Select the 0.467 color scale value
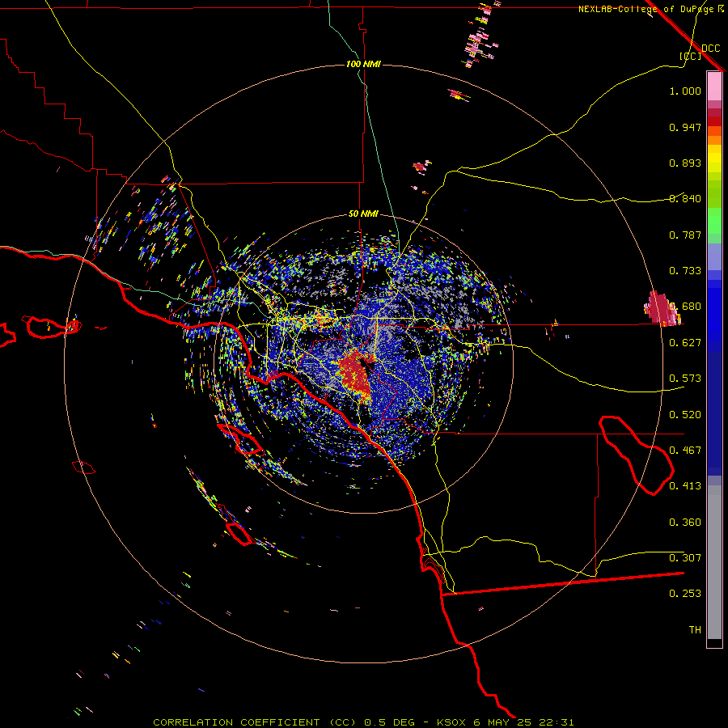Image resolution: width=728 pixels, height=728 pixels. [685, 451]
